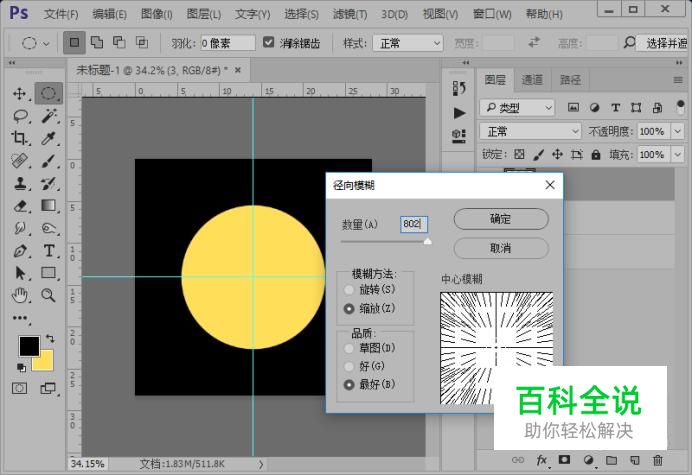The image size is (692, 475).
Task: Switch to the 路径 tab
Action: click(570, 80)
